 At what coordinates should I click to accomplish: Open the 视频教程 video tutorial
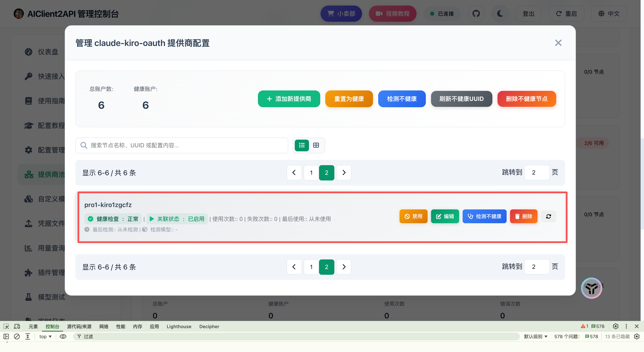pos(392,13)
